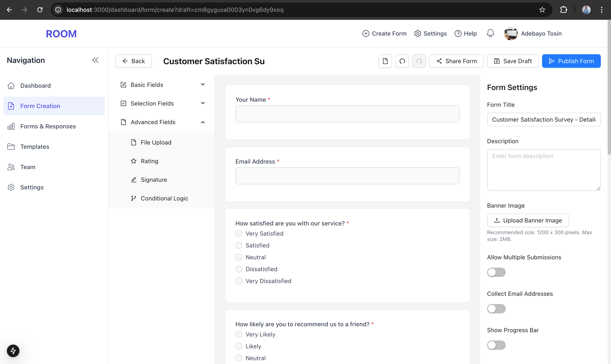
Task: Reload the page with the refresh icon
Action: click(x=40, y=10)
